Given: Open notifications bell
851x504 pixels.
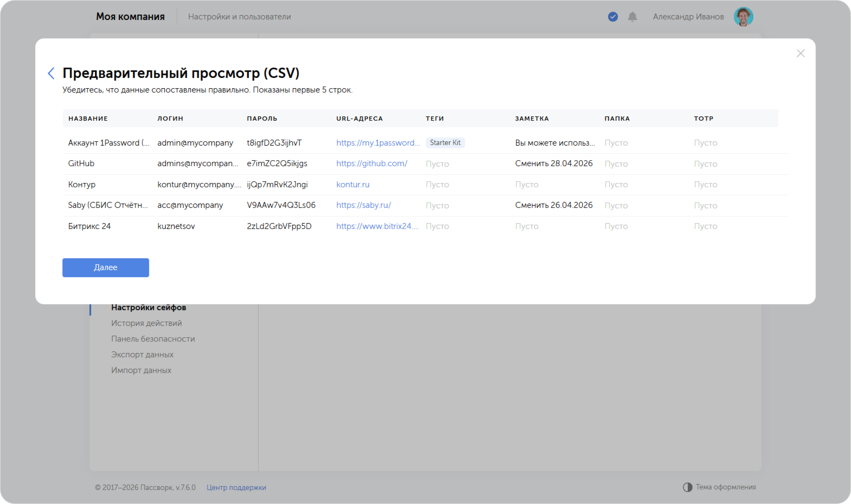Looking at the screenshot, I should point(632,17).
